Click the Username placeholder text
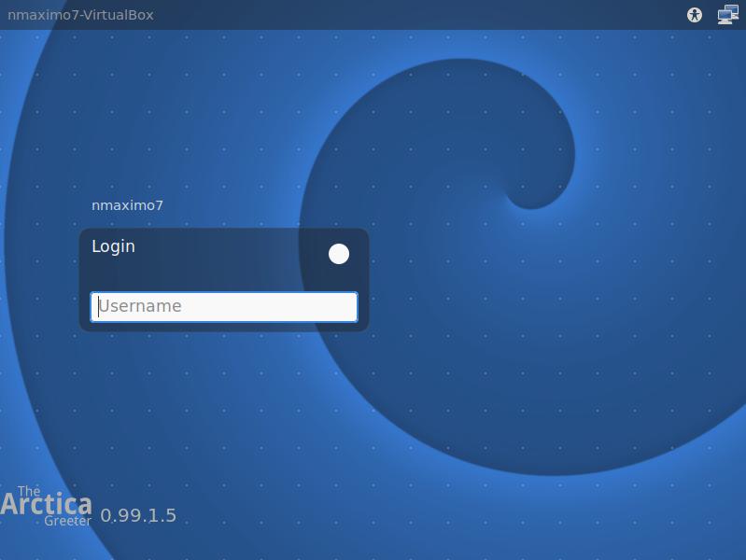This screenshot has height=560, width=746. (141, 306)
